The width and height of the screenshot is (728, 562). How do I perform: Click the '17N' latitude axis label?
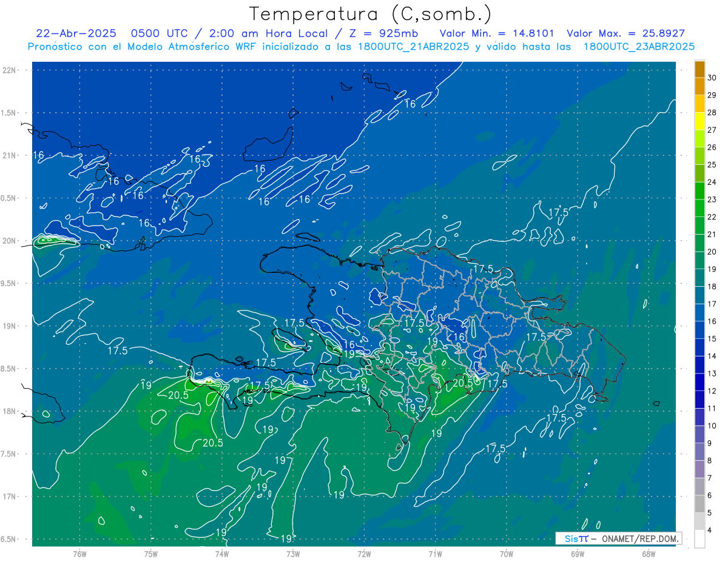(x=9, y=497)
